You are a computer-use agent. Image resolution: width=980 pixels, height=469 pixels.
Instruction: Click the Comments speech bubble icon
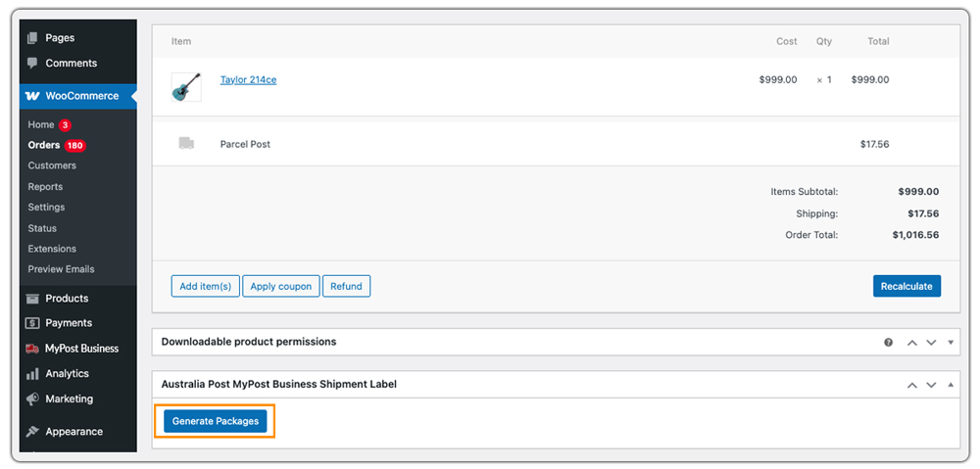(x=32, y=64)
